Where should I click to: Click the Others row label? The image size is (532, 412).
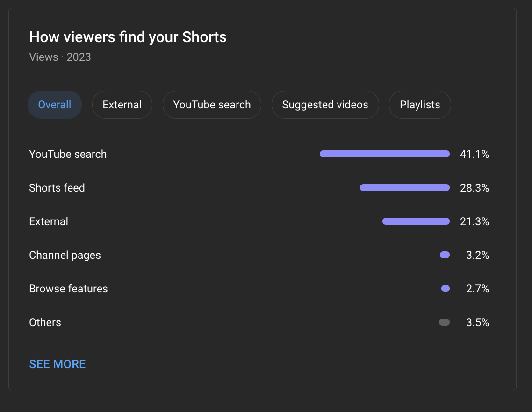[45, 322]
